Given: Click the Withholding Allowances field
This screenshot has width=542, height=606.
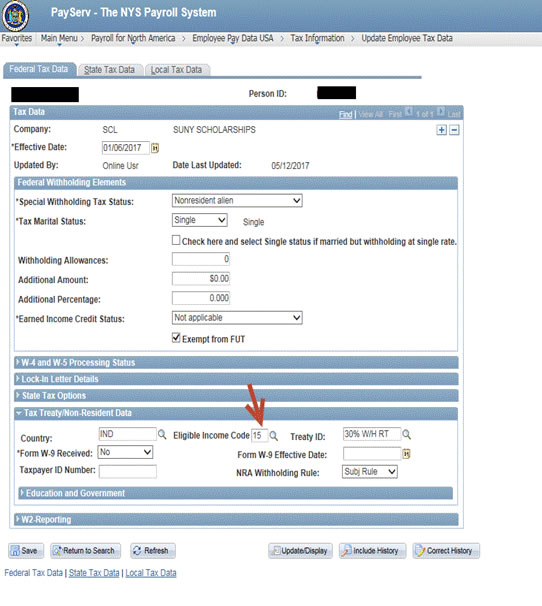Looking at the screenshot, I should (x=201, y=259).
